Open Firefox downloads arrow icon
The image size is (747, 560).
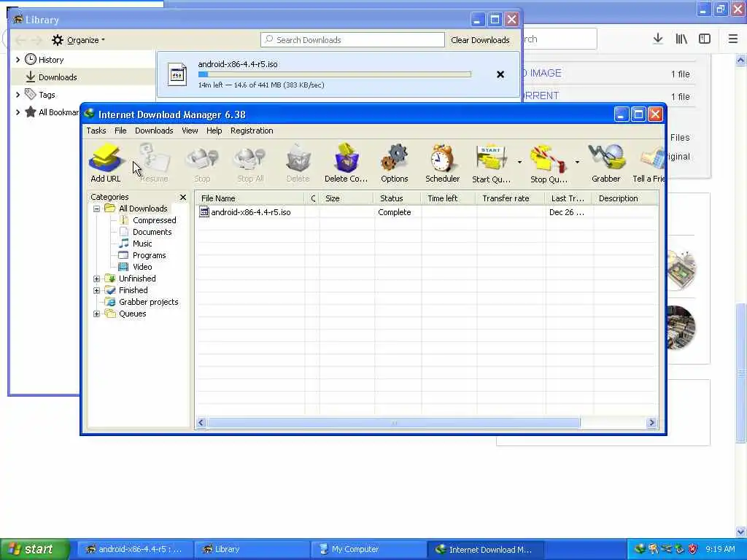pos(658,39)
